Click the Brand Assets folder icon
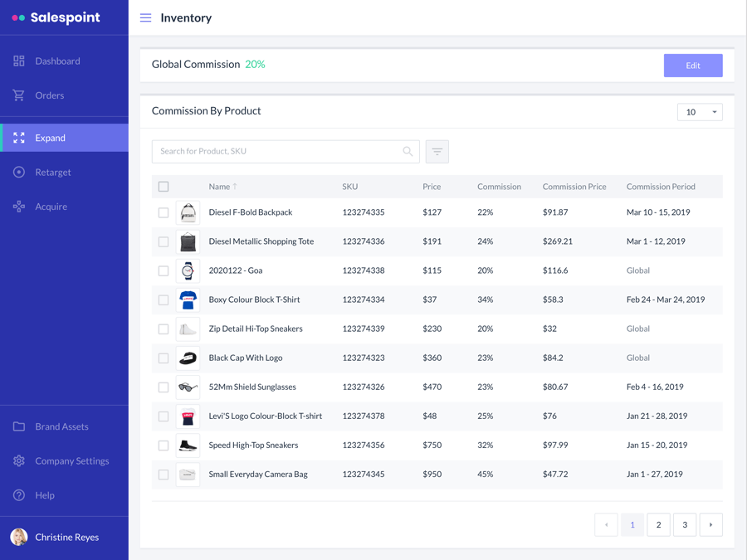Viewport: 747px width, 560px height. tap(18, 426)
